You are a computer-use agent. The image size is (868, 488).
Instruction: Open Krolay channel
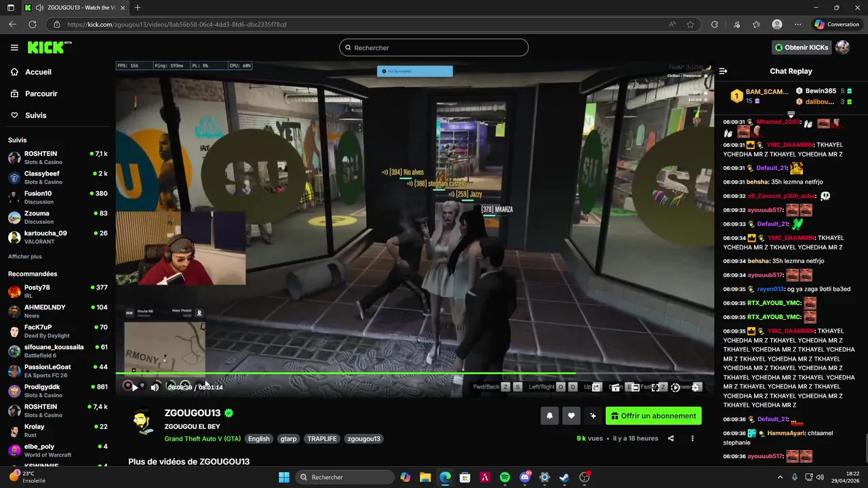click(58, 430)
